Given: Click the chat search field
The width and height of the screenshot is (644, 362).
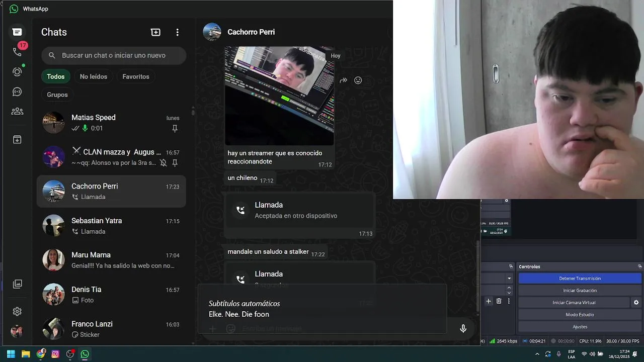Looking at the screenshot, I should pos(114,55).
